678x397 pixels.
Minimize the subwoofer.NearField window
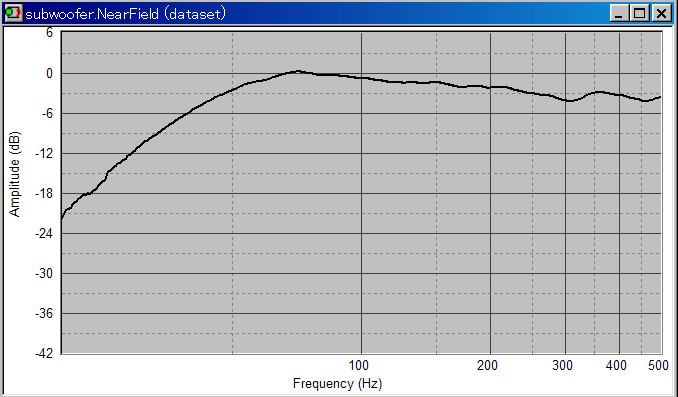point(619,14)
